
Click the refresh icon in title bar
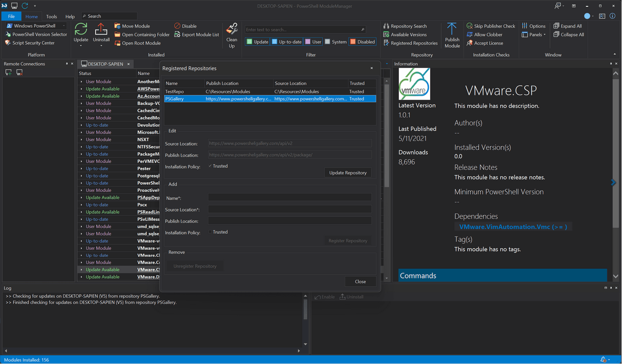pyautogui.click(x=25, y=6)
